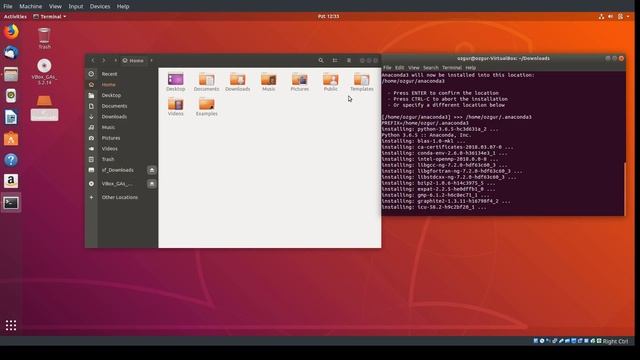640x360 pixels.
Task: Open the Templates folder icon in Files
Action: pyautogui.click(x=362, y=82)
